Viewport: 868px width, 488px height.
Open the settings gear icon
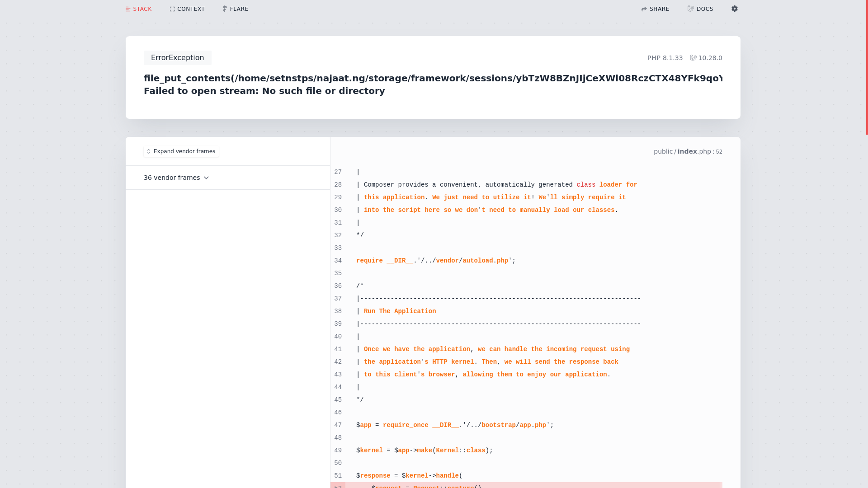pos(735,9)
